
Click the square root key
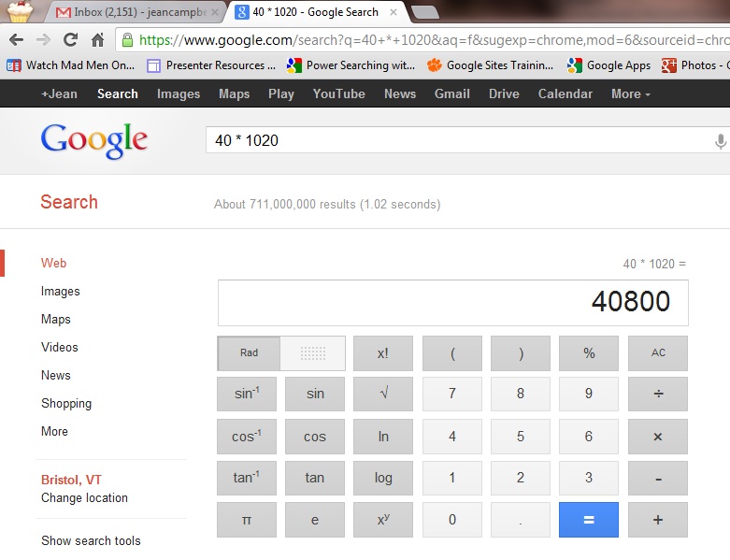click(383, 394)
